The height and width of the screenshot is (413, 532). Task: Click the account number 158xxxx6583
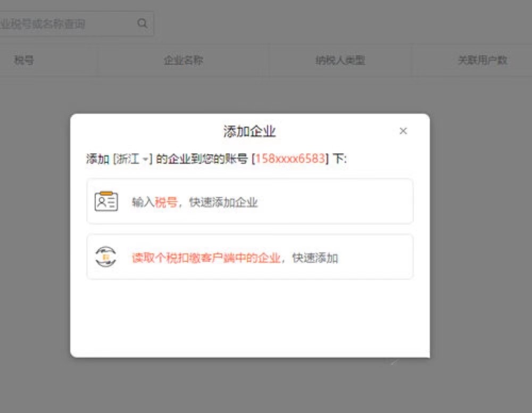(290, 159)
